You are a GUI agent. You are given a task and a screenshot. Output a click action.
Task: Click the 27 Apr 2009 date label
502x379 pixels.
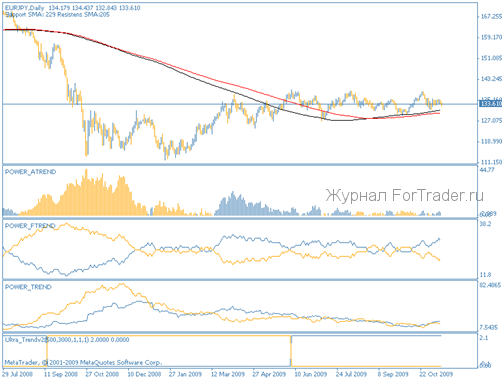click(x=269, y=374)
